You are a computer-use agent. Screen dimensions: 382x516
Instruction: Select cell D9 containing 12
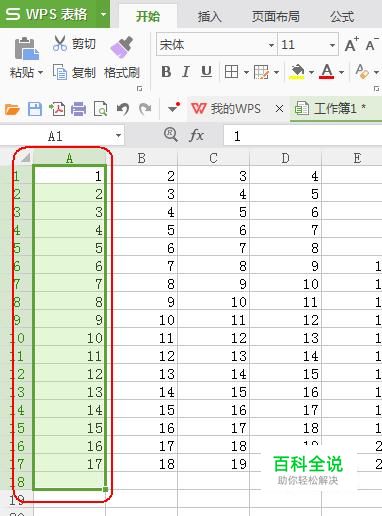click(286, 320)
